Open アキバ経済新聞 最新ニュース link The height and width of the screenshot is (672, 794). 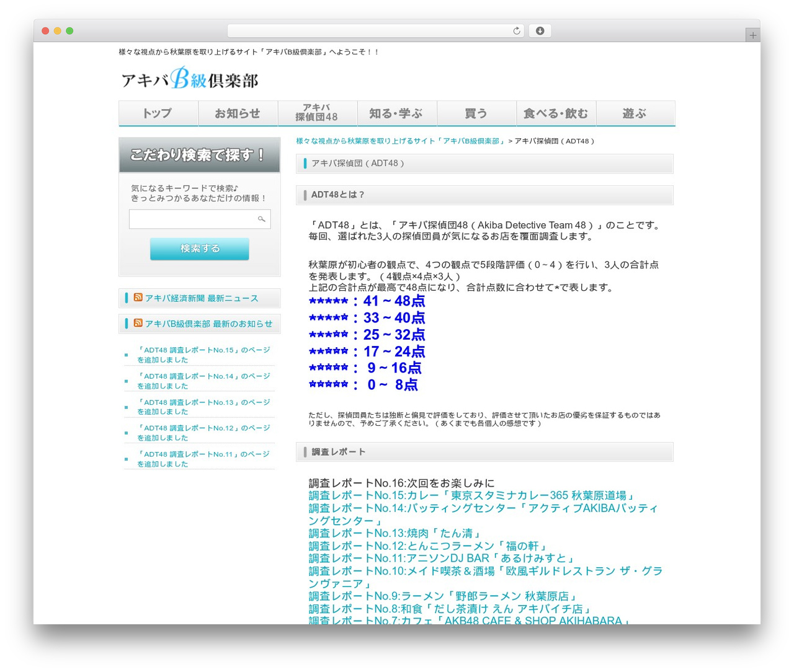coord(202,298)
